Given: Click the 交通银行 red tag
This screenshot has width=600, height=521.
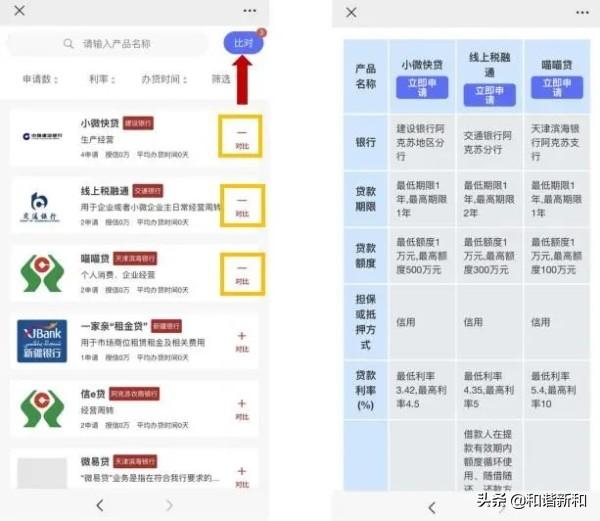Looking at the screenshot, I should pyautogui.click(x=148, y=191).
